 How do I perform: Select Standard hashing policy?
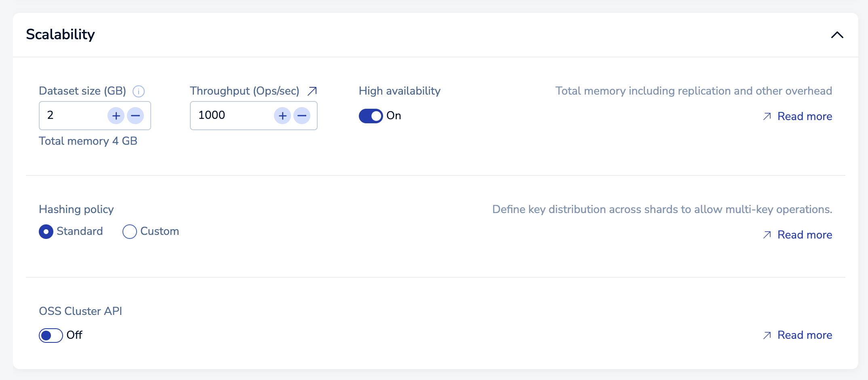(46, 232)
